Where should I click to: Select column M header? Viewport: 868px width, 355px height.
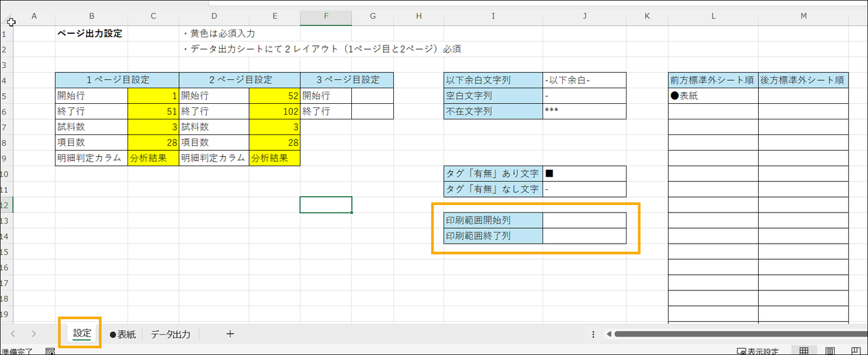tap(804, 16)
